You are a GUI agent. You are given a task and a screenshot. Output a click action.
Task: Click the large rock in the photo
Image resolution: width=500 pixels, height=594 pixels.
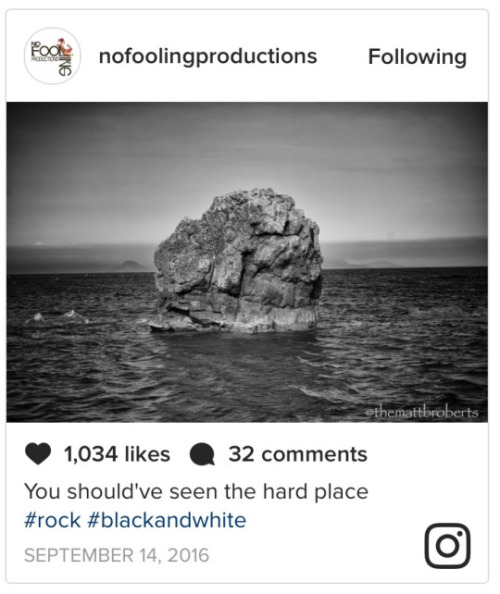238,261
